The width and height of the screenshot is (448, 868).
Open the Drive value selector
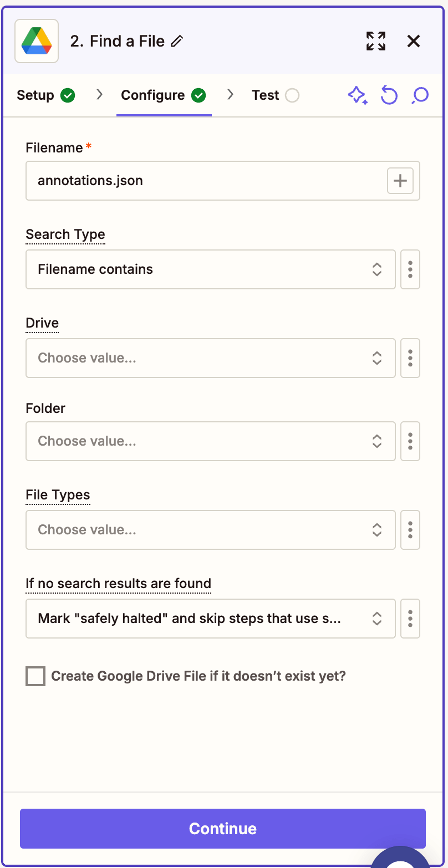point(210,358)
